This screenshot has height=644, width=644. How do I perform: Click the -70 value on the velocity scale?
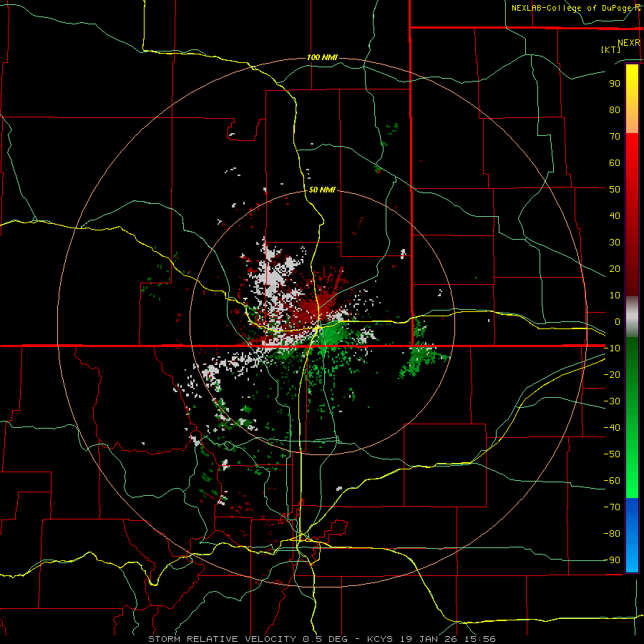pos(612,507)
